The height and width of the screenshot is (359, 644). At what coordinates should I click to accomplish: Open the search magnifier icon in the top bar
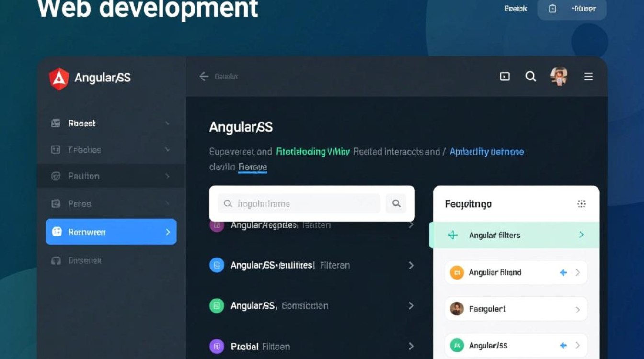click(530, 76)
